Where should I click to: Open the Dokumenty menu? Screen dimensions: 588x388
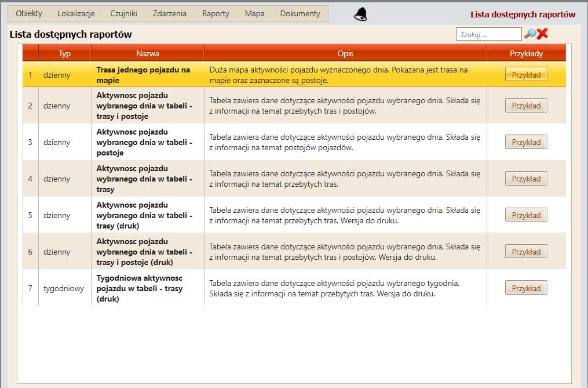300,13
